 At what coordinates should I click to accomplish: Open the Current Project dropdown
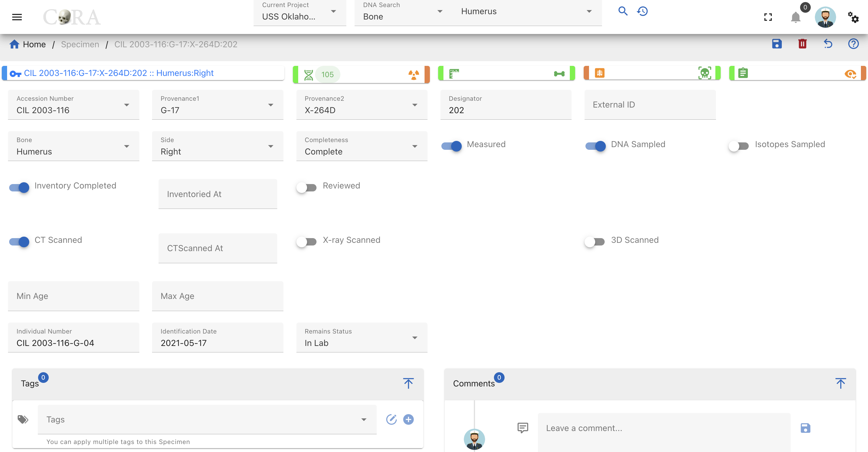click(x=300, y=13)
